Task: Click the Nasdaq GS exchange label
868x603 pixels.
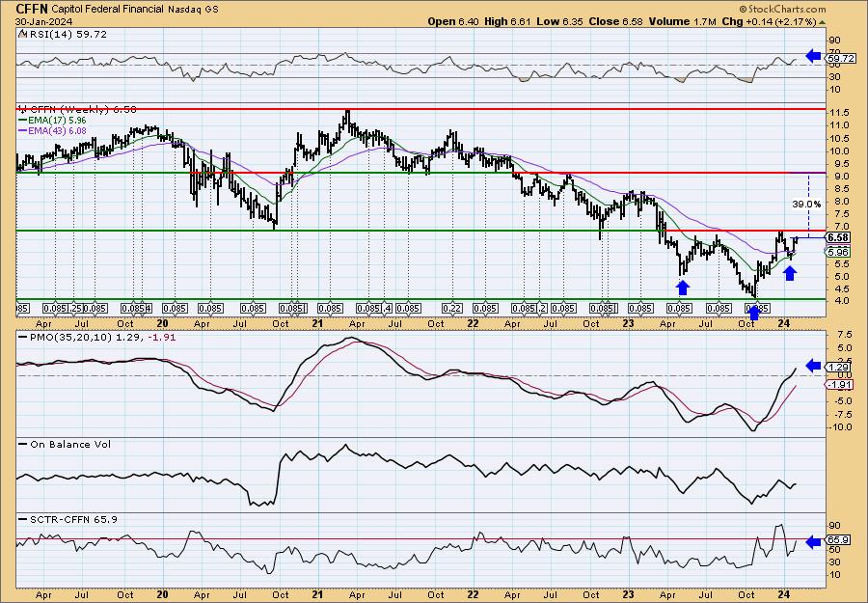Action: [193, 10]
